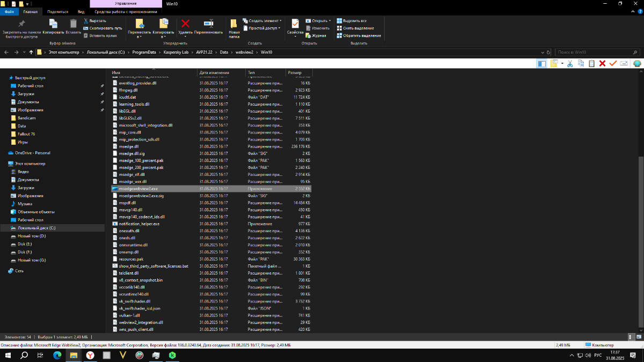Sort by the Размер column header

coord(299,72)
